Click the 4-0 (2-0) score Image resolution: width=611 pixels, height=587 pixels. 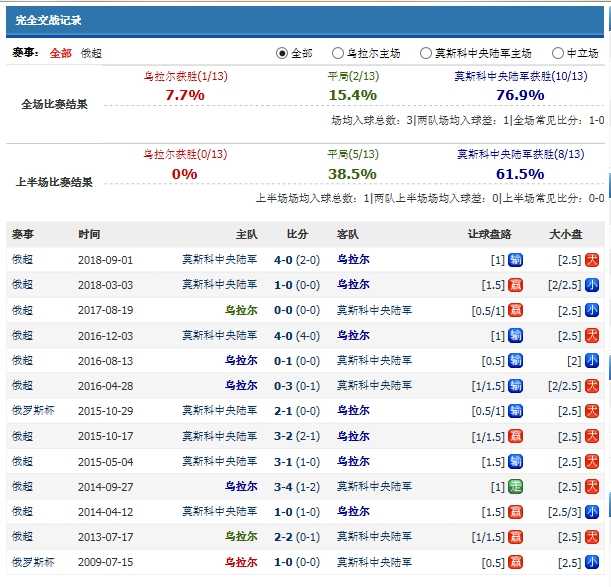pos(297,260)
